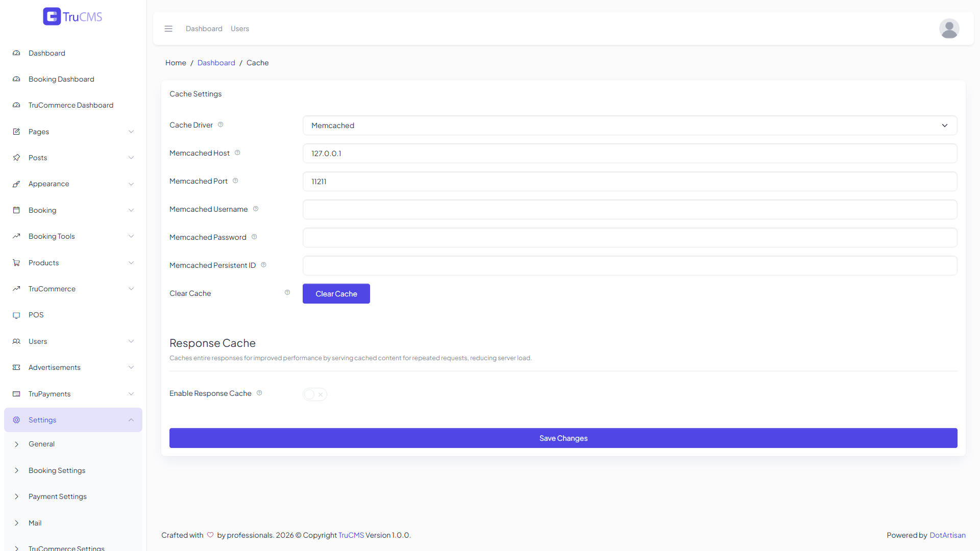This screenshot has height=551, width=980.
Task: Toggle the Enable Response Cache switch
Action: pyautogui.click(x=314, y=394)
